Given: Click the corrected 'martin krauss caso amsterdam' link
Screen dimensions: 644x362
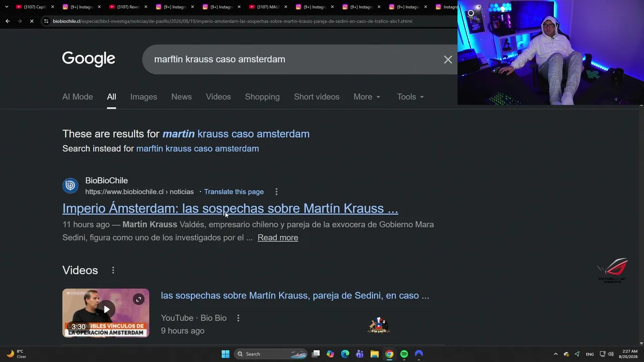Looking at the screenshot, I should [x=236, y=134].
